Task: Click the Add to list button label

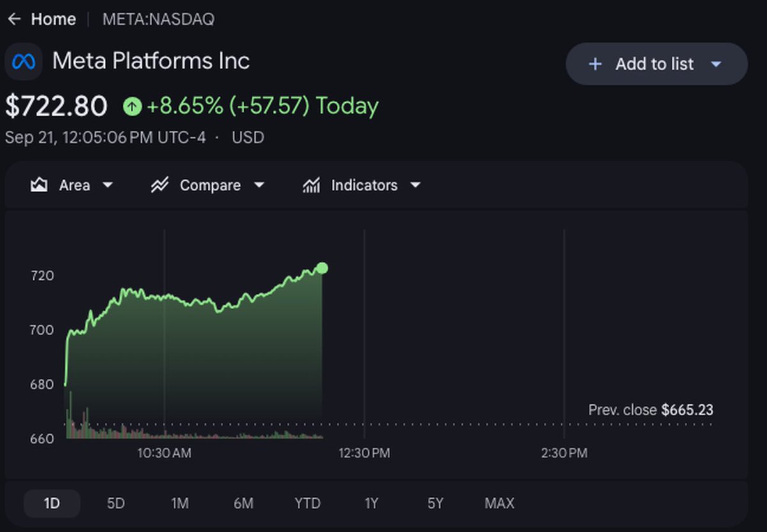Action: coord(655,64)
